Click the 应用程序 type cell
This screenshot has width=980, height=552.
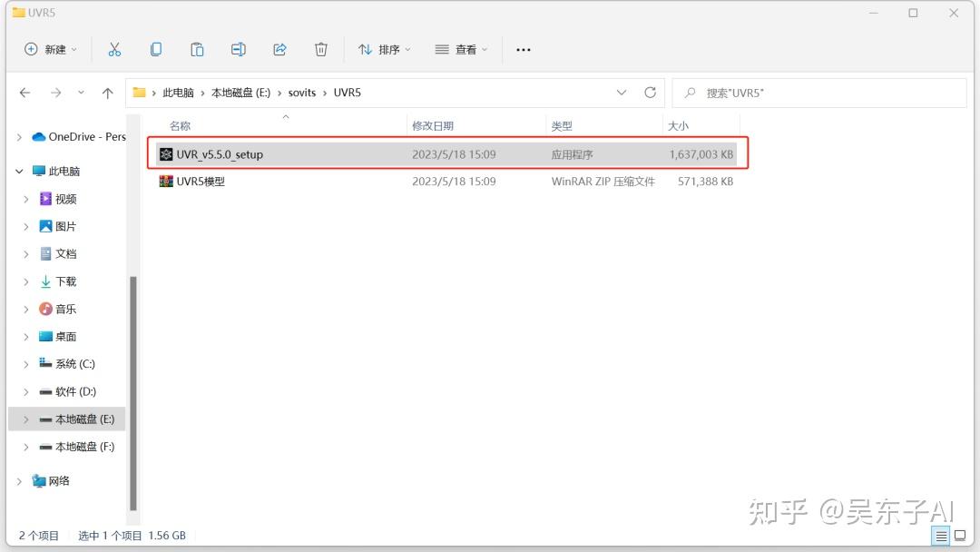click(572, 154)
